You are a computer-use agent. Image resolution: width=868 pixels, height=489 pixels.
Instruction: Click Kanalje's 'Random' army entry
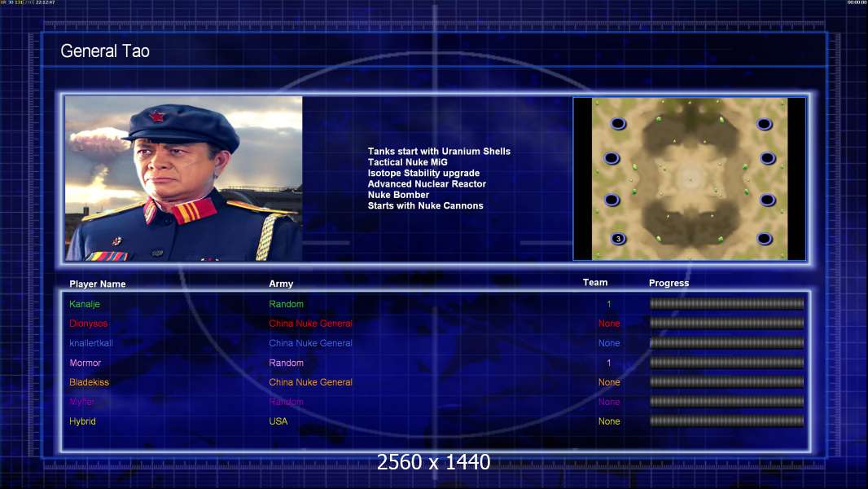[x=286, y=304]
